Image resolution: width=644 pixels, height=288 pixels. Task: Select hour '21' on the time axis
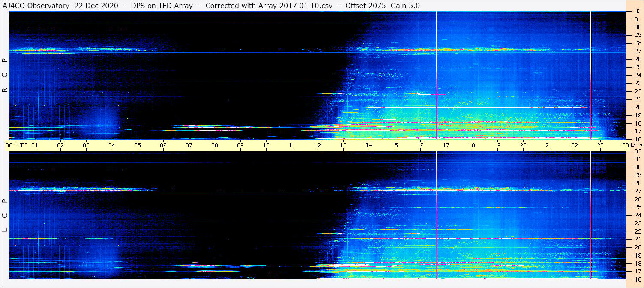[549, 145]
